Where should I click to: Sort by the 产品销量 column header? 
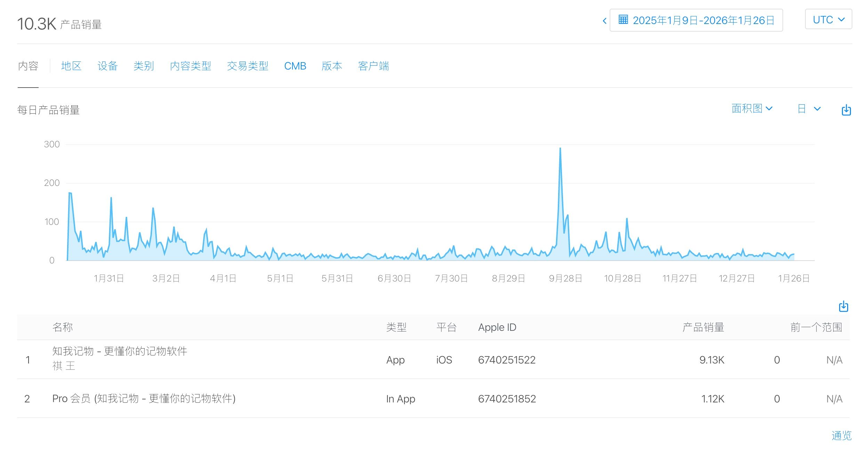703,327
